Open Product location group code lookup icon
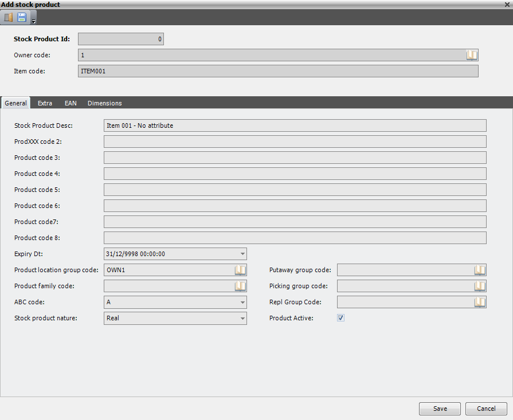This screenshot has height=420, width=513. click(x=240, y=270)
